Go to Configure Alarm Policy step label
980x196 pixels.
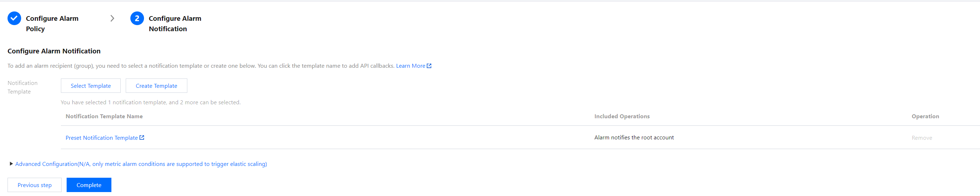tap(52, 23)
